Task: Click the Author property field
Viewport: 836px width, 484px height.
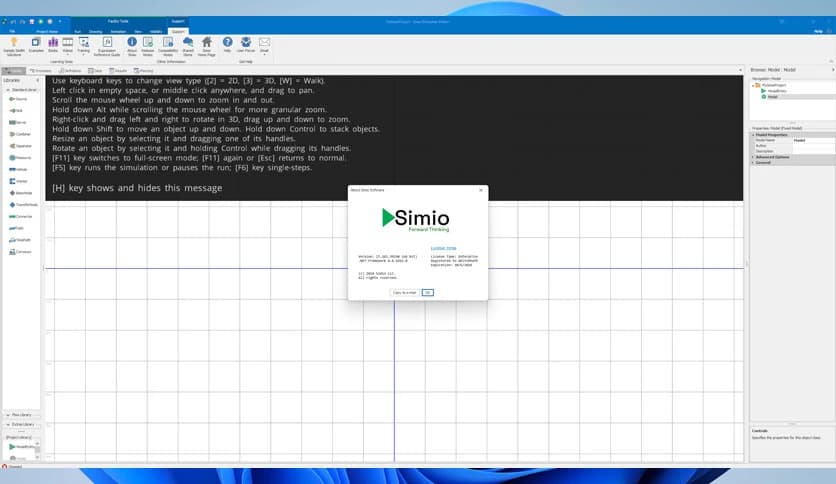Action: point(814,146)
